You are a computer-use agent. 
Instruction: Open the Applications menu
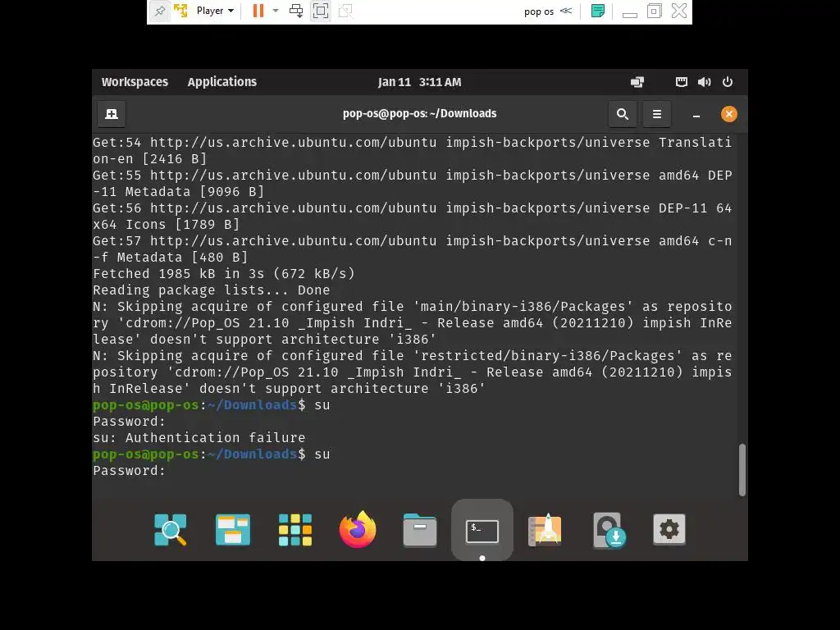(x=221, y=82)
